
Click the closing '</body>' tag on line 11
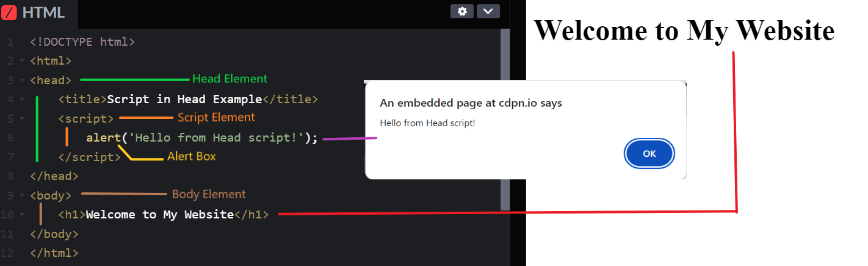coord(54,234)
